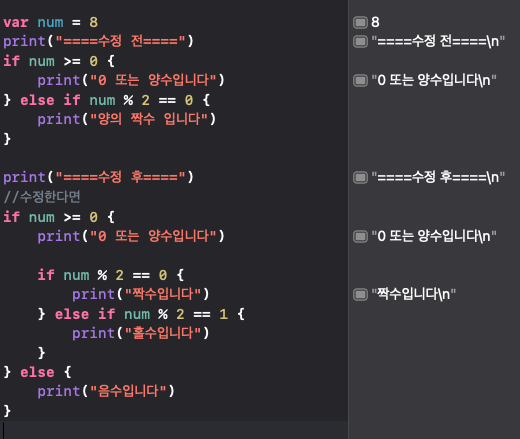Click sidebar result "====수정 후====\n"
520x439 pixels.
[x=438, y=177]
